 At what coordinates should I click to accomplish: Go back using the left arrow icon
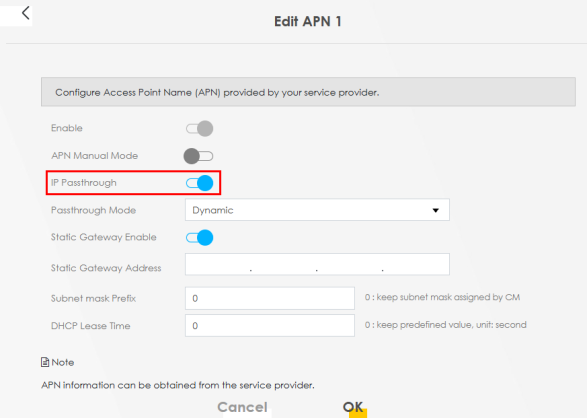pos(25,13)
